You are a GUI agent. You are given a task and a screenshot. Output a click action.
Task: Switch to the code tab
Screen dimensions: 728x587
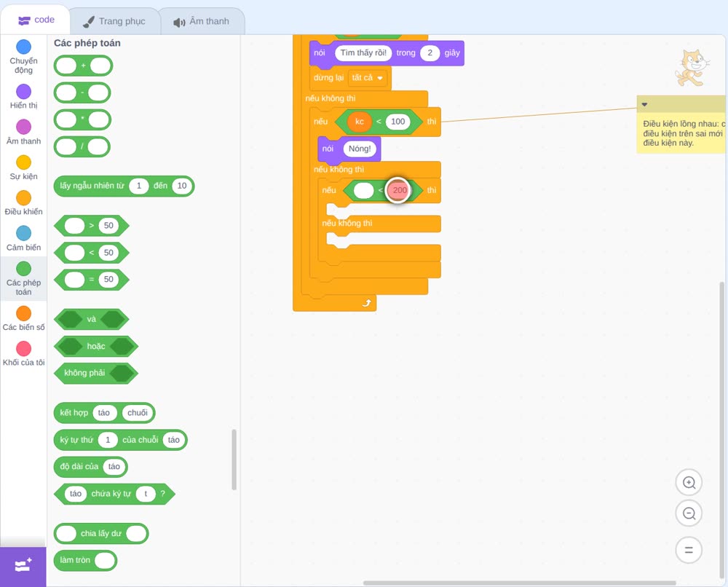(36, 20)
